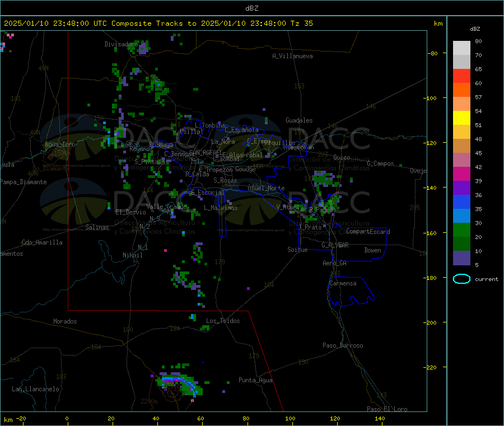504x426 pixels.
Task: Click the 'Salinas' map label
Action: coord(97,227)
